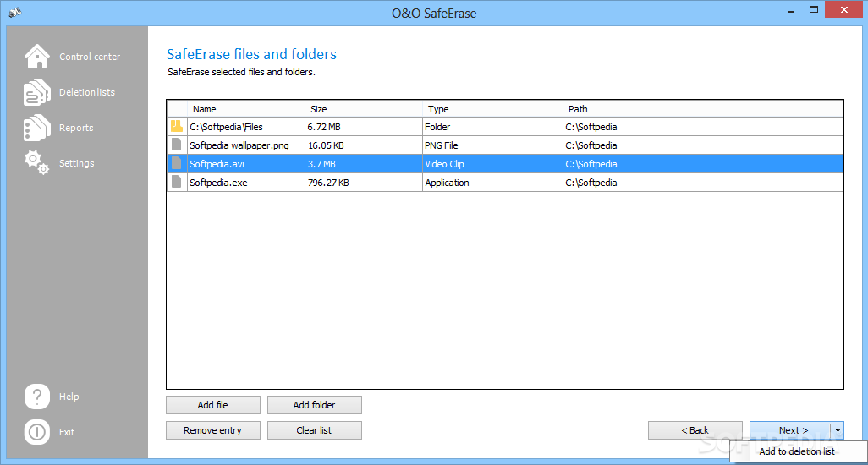Click the Help question mark icon
This screenshot has height=465, width=868.
coord(37,397)
